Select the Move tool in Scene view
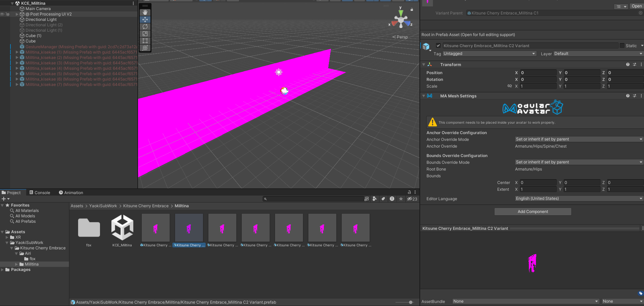 pyautogui.click(x=145, y=20)
